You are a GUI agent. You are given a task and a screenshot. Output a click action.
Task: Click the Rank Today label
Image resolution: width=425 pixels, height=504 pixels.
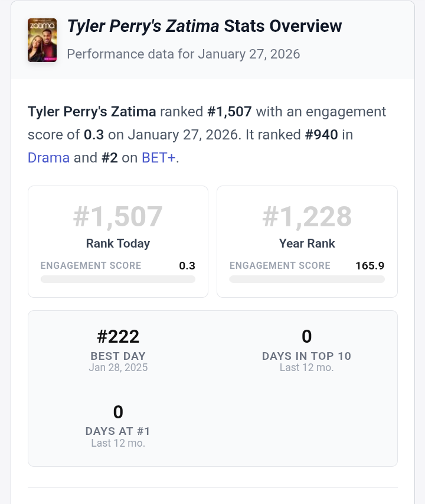[118, 243]
